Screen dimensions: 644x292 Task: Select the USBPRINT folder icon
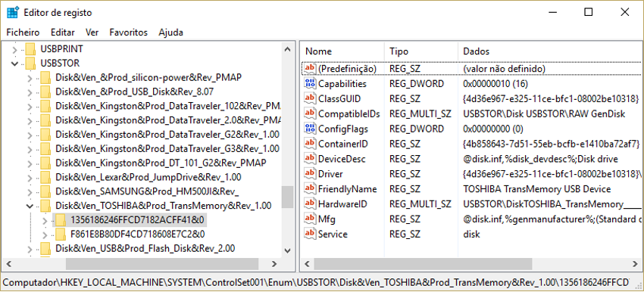tap(31, 49)
